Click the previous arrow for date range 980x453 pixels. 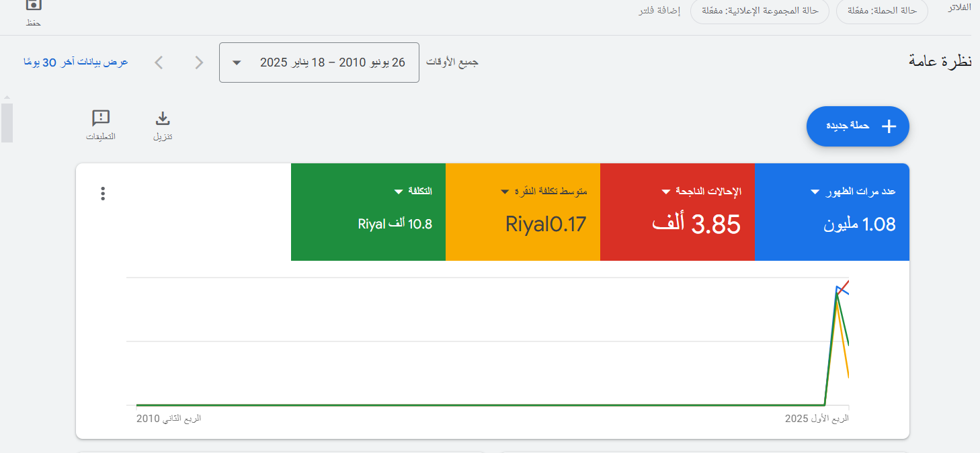(x=199, y=62)
